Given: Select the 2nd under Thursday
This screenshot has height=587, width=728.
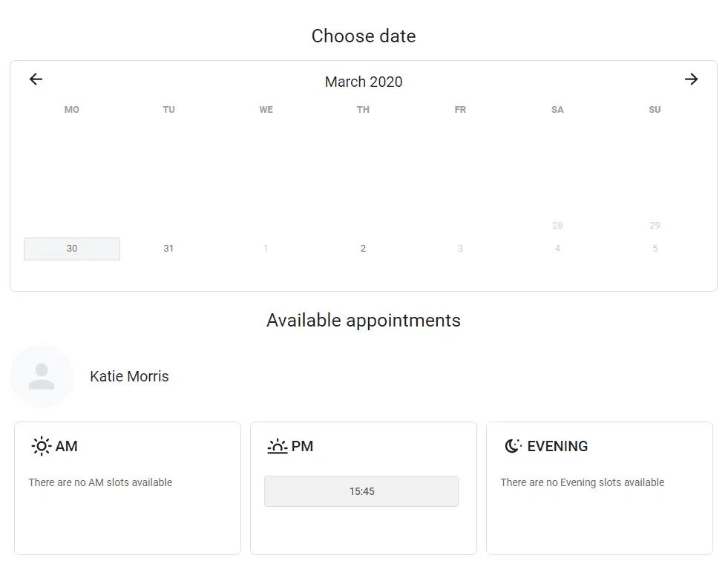Looking at the screenshot, I should click(x=363, y=249).
